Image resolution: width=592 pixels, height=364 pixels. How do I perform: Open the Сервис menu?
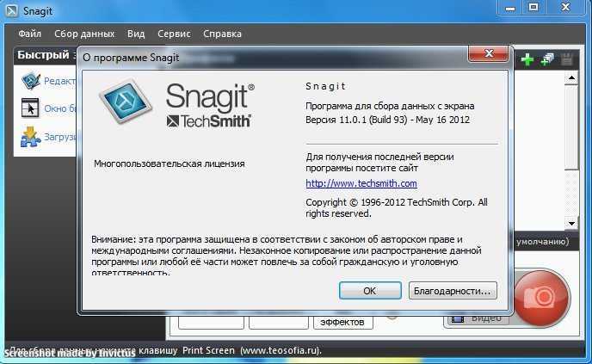pyautogui.click(x=174, y=34)
